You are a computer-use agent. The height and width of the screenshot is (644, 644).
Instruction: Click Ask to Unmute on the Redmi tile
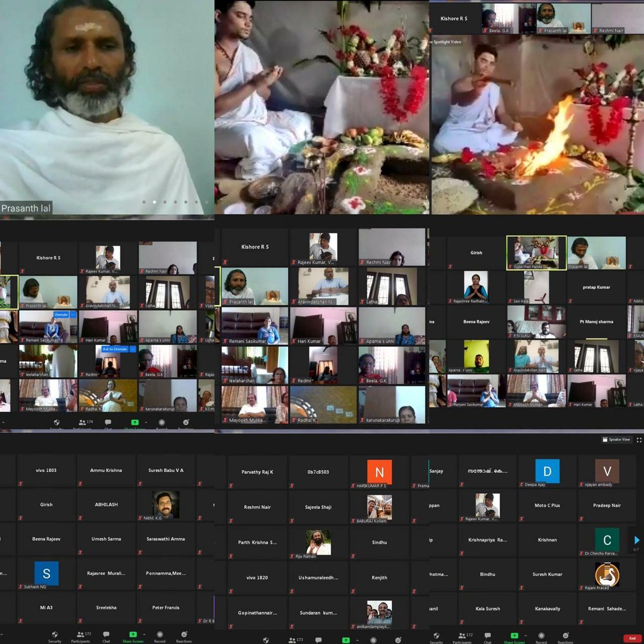click(115, 349)
